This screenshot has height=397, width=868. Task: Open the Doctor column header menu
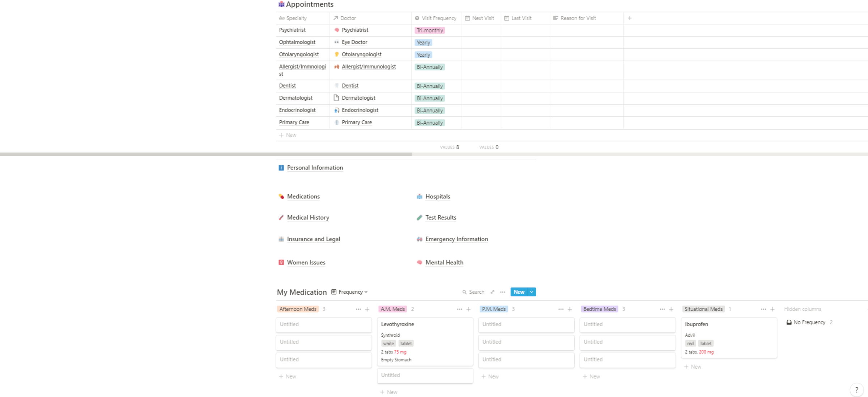[348, 18]
